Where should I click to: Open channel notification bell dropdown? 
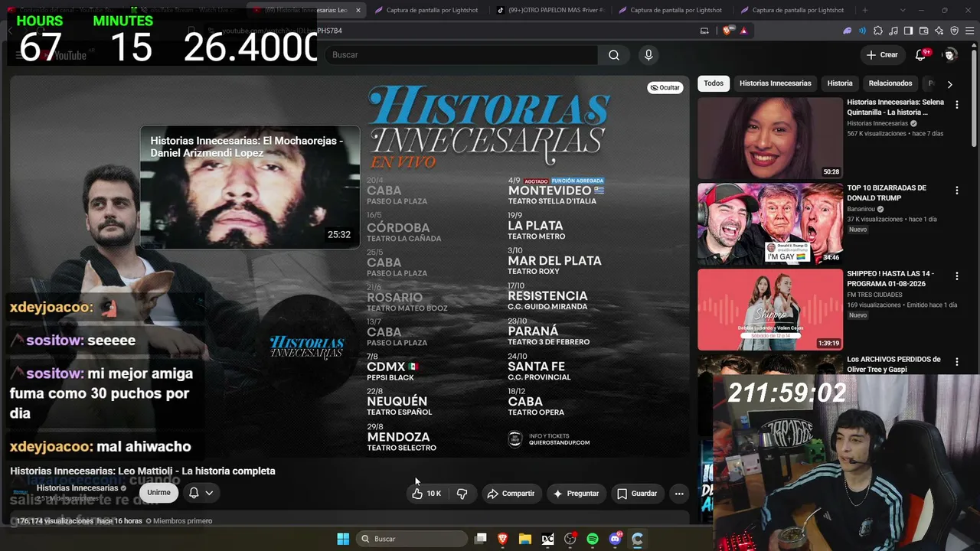click(201, 493)
